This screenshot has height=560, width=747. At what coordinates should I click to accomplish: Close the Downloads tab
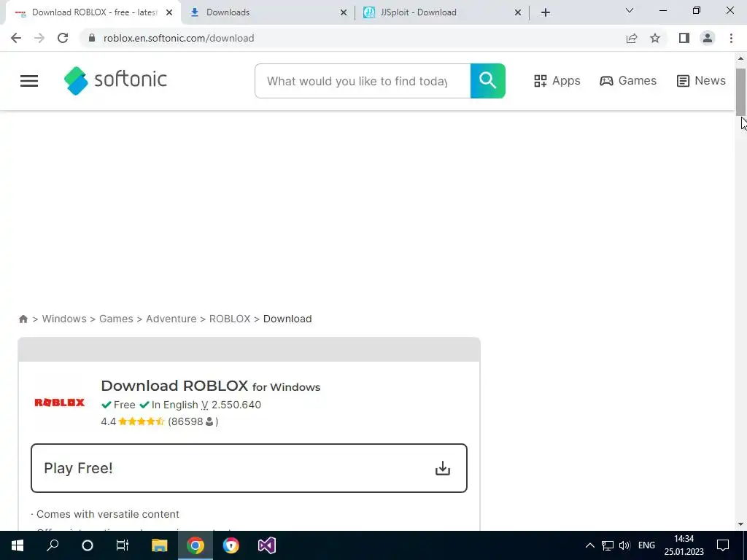click(x=344, y=12)
